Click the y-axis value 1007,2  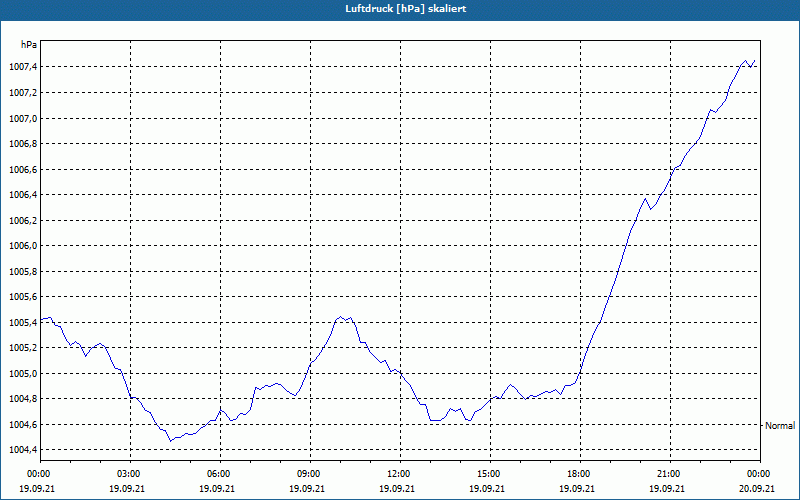click(x=22, y=93)
